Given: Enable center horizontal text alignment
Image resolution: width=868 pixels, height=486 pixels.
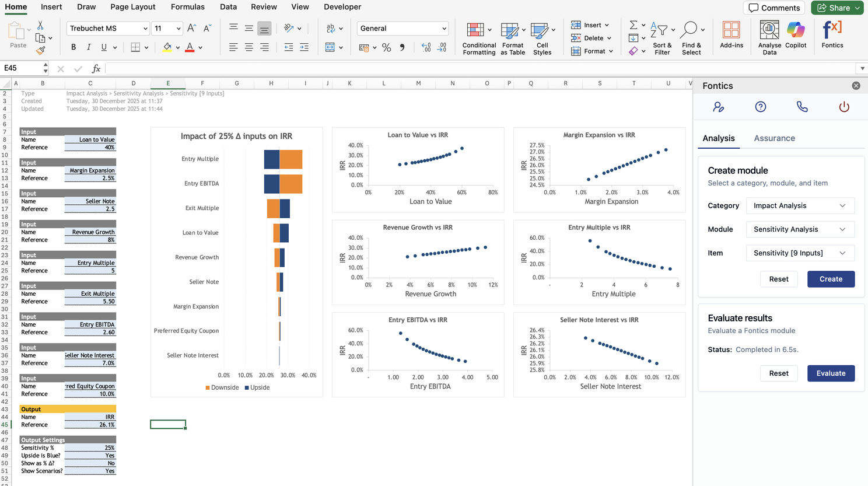Looking at the screenshot, I should coord(249,47).
